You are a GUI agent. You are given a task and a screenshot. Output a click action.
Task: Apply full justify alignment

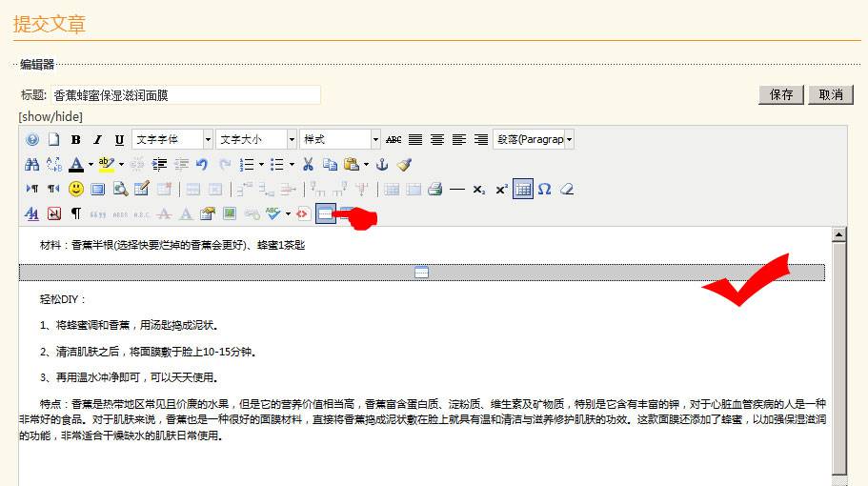click(x=415, y=139)
